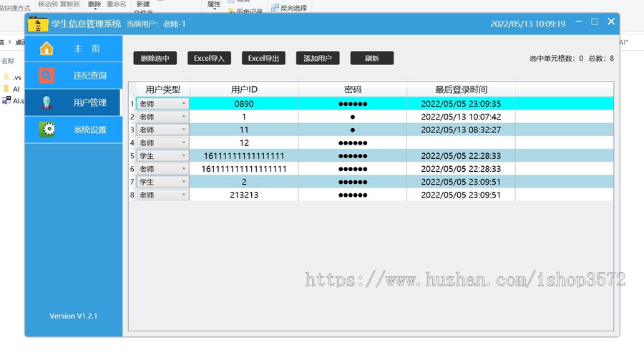Select login time 2022/05/13 10:07:42
Image resolution: width=644 pixels, height=355 pixels.
coord(461,117)
